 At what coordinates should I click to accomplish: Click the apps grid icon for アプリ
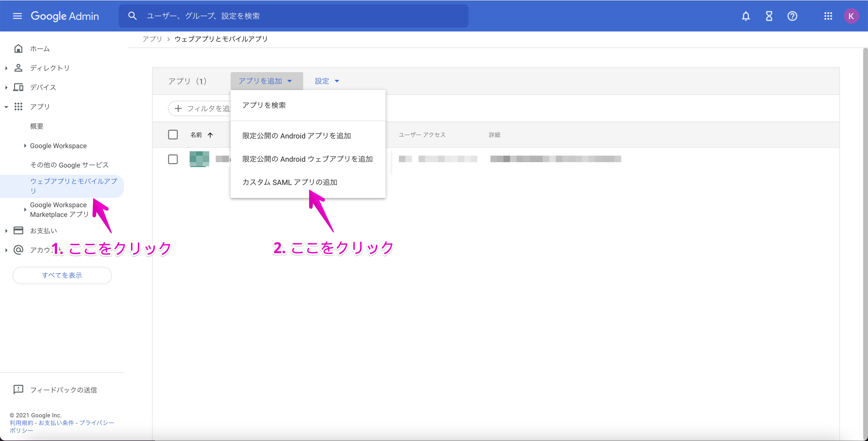18,107
